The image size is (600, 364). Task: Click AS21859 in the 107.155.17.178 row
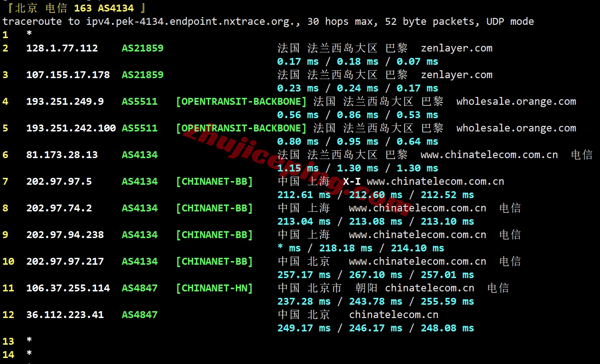tap(143, 75)
